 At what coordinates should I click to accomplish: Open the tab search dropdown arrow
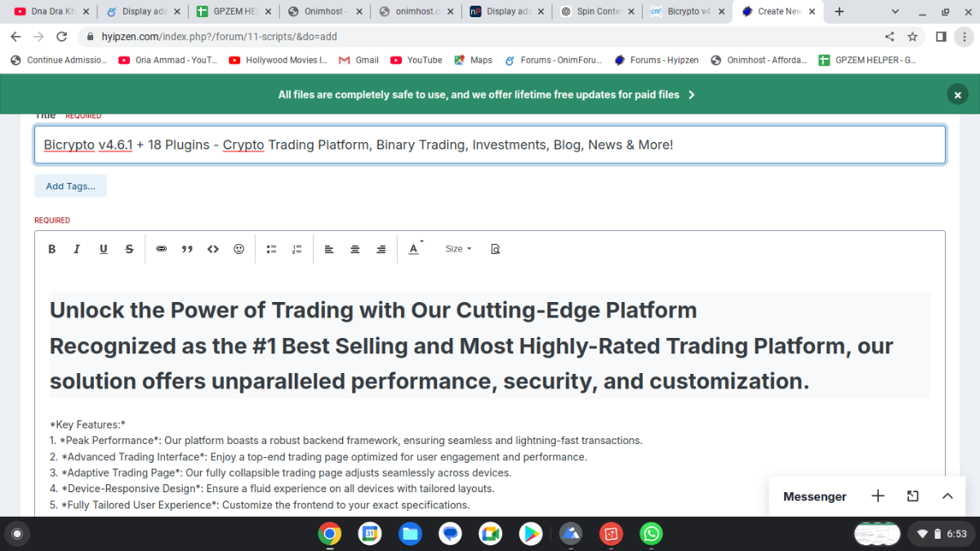click(x=896, y=11)
